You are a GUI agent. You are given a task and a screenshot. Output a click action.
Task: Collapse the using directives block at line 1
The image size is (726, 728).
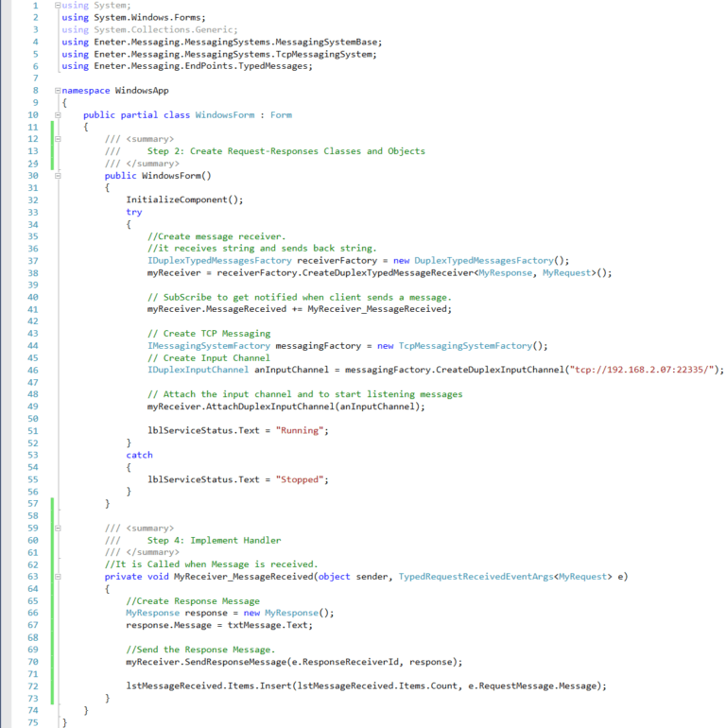click(58, 6)
